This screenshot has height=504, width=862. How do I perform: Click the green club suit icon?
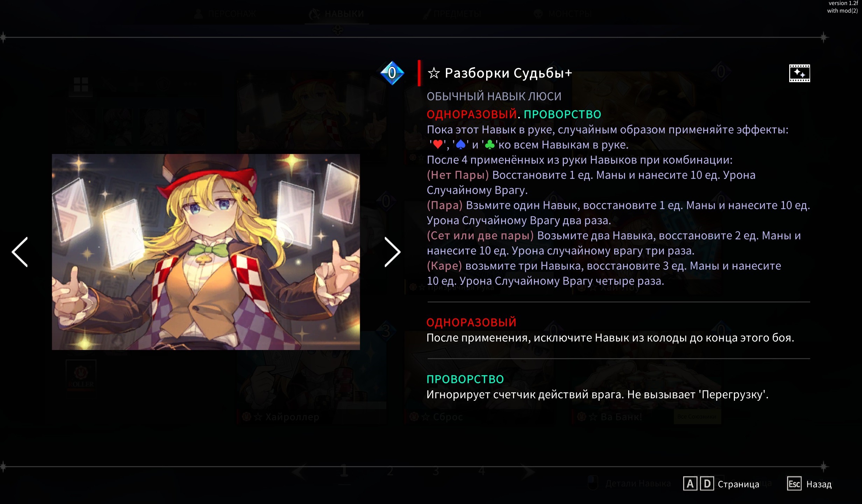[490, 144]
